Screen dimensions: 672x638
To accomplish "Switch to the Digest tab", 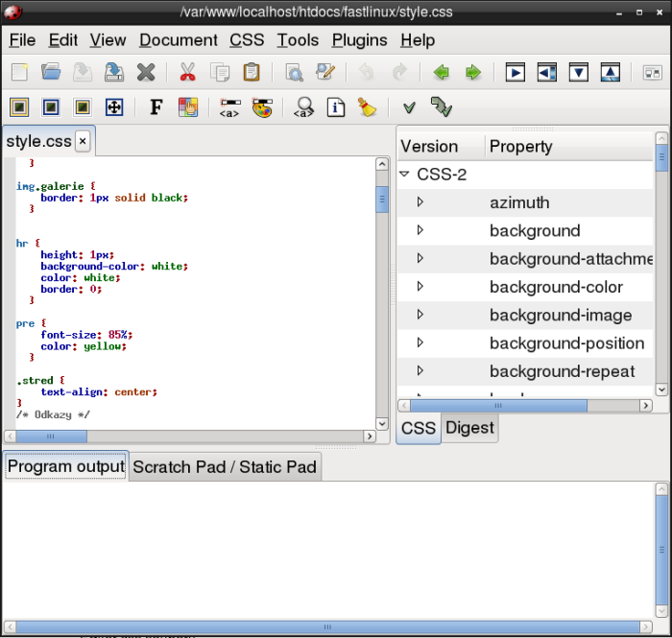I will click(469, 428).
